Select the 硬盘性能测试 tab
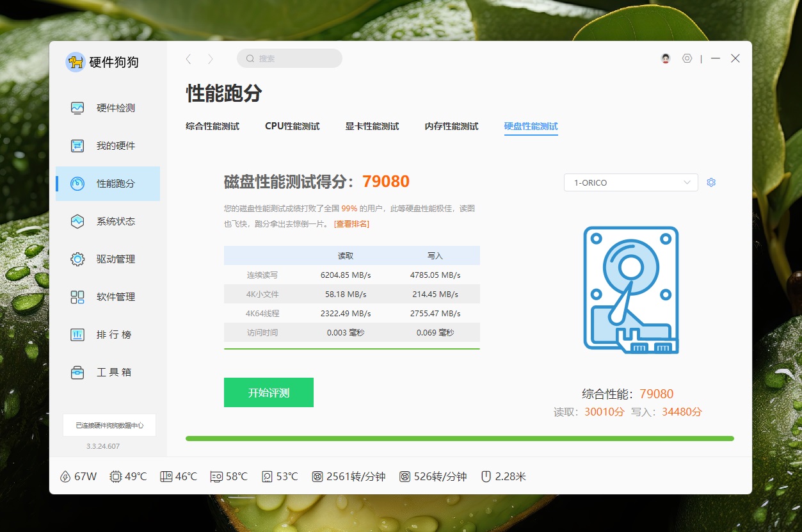The image size is (802, 532). [x=531, y=126]
